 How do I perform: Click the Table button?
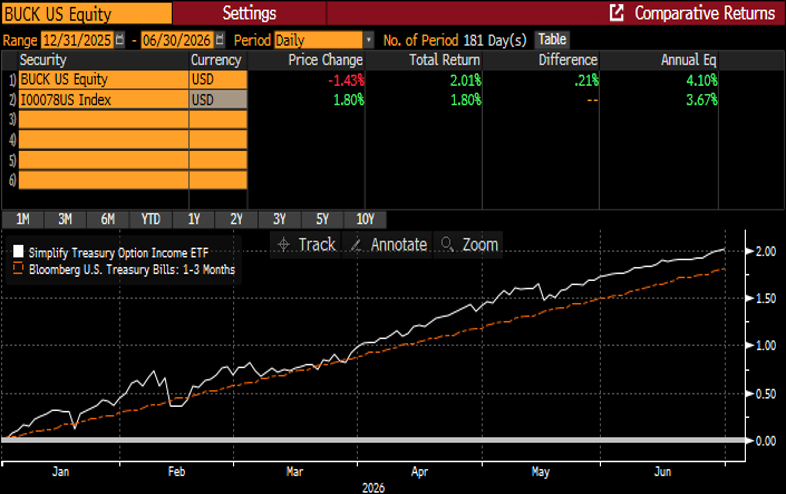[552, 39]
